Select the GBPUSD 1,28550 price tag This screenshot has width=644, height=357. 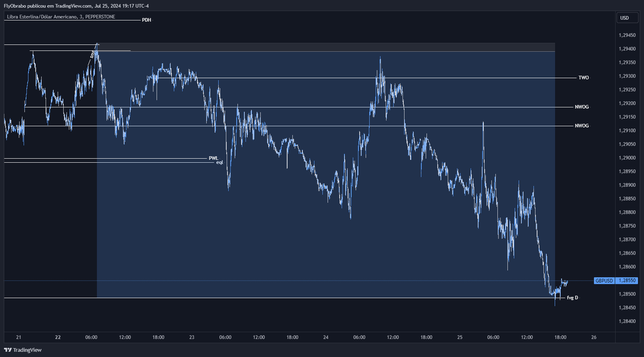616,281
